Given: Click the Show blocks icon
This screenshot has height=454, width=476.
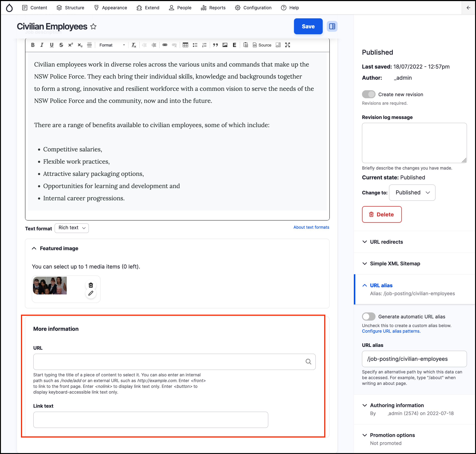Looking at the screenshot, I should pos(278,45).
